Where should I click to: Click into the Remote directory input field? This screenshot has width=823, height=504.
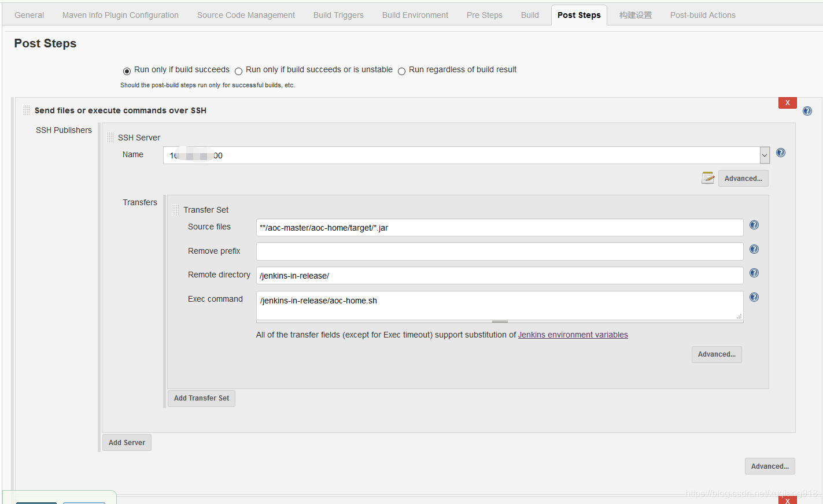click(x=500, y=276)
